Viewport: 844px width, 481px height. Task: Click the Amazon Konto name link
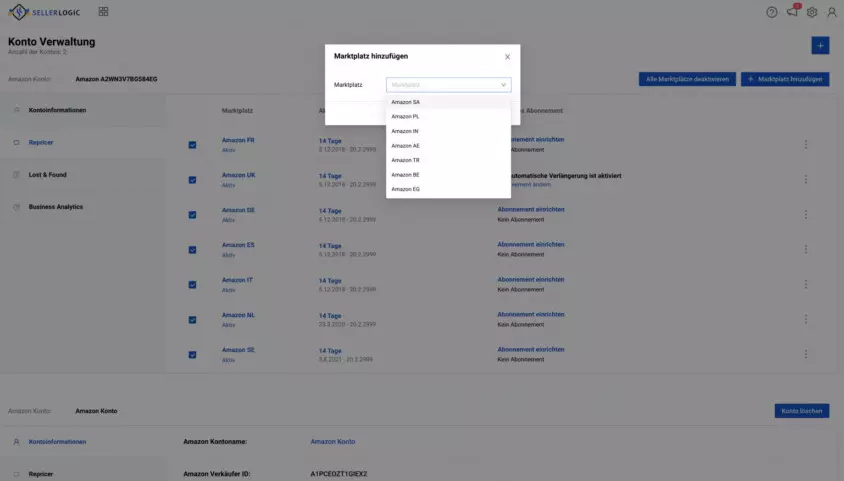pyautogui.click(x=333, y=441)
